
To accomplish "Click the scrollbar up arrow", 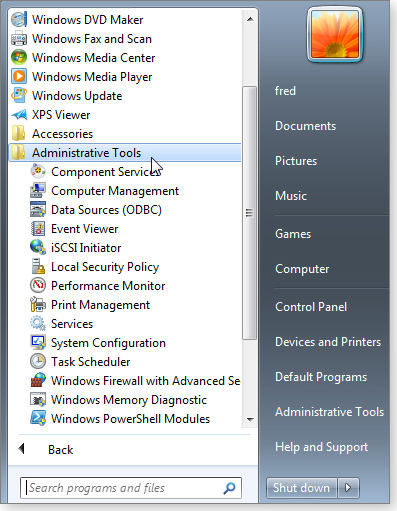I will tap(250, 19).
